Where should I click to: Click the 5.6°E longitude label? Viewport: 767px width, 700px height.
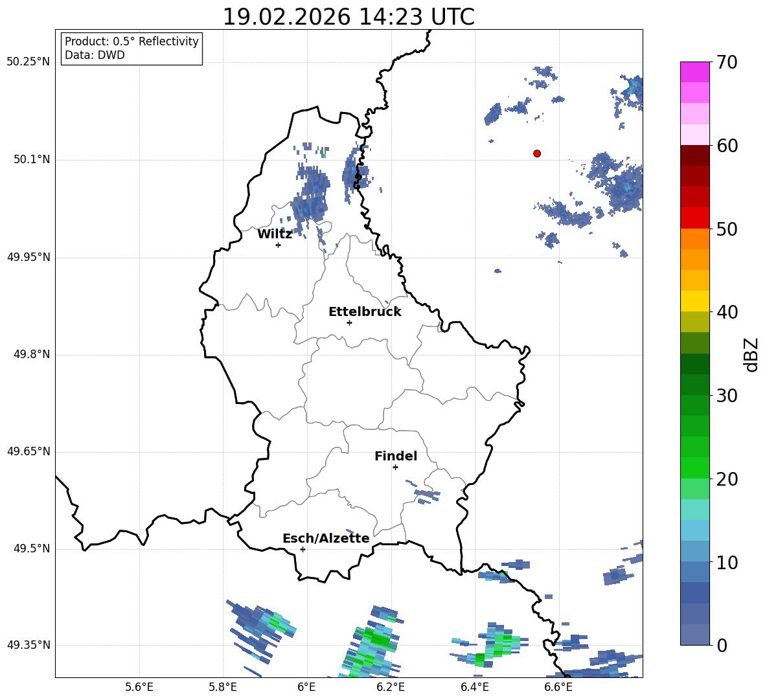click(x=139, y=688)
